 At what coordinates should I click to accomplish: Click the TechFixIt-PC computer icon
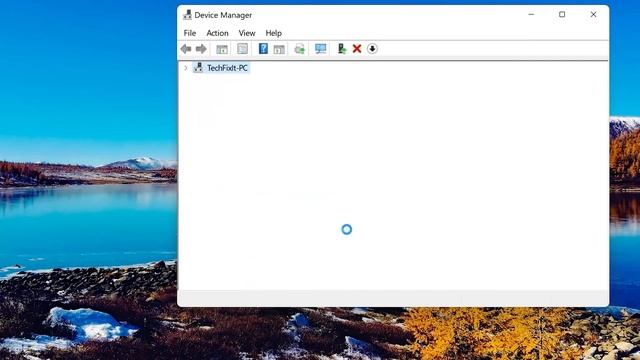point(198,67)
